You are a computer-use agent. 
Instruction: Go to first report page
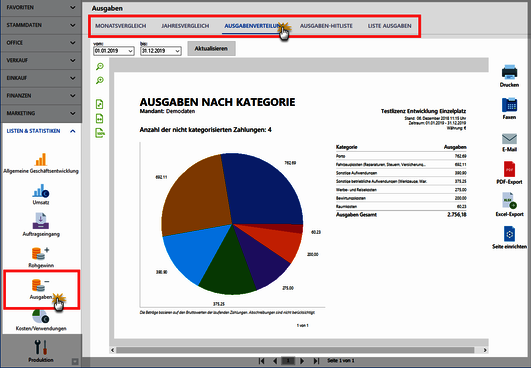coord(261,361)
